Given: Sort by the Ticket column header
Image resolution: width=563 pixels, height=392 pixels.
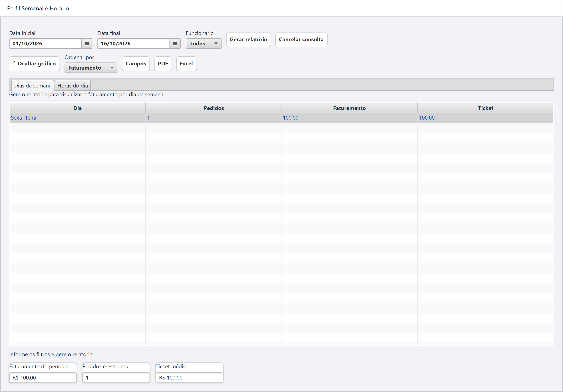Looking at the screenshot, I should [486, 108].
